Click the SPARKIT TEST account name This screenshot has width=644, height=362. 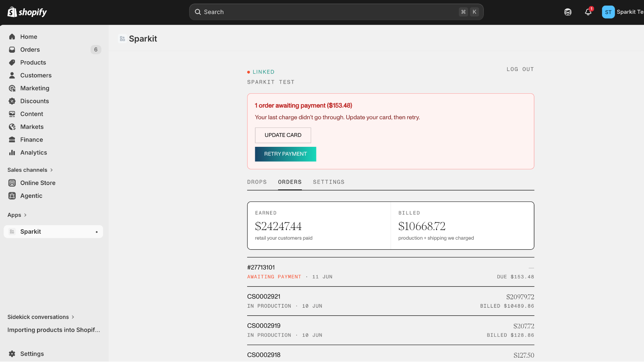click(x=271, y=82)
